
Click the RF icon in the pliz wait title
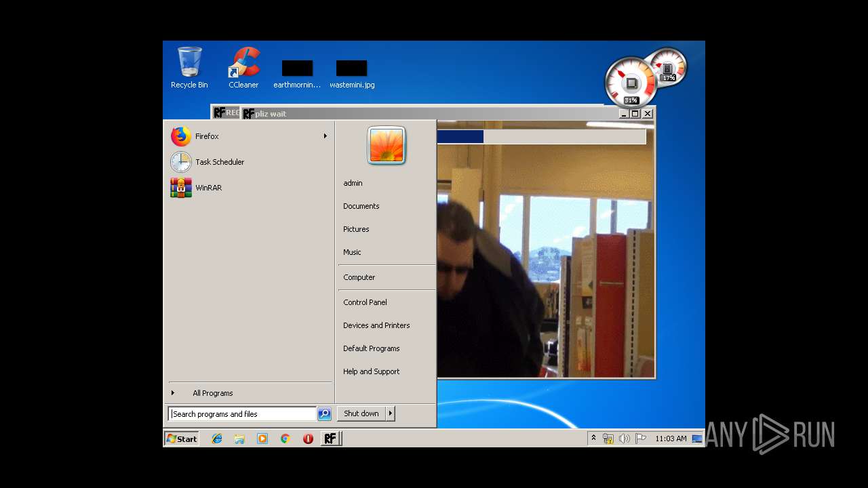[249, 114]
